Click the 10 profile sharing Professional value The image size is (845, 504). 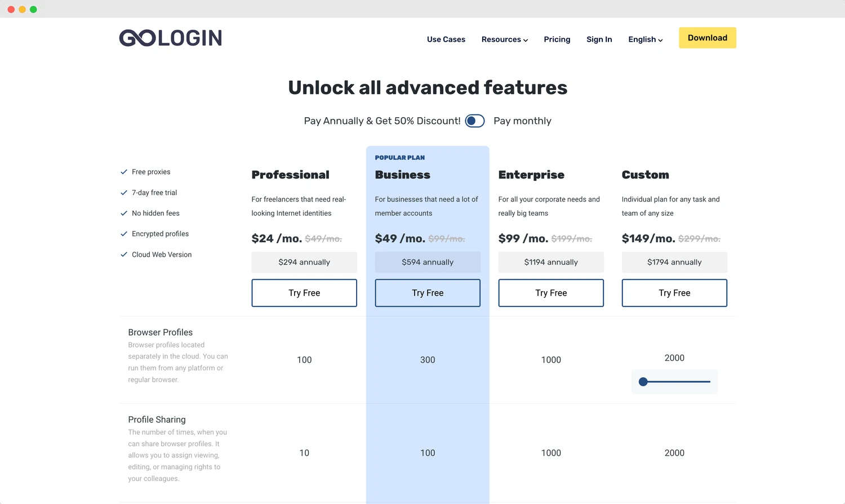pyautogui.click(x=304, y=453)
